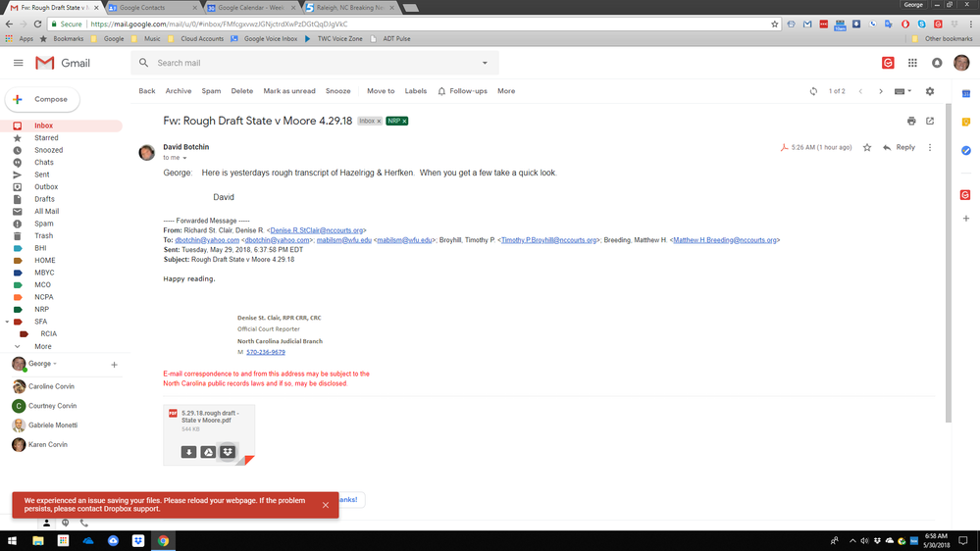Remove the Inbox label from the email
The height and width of the screenshot is (551, 980).
point(379,122)
